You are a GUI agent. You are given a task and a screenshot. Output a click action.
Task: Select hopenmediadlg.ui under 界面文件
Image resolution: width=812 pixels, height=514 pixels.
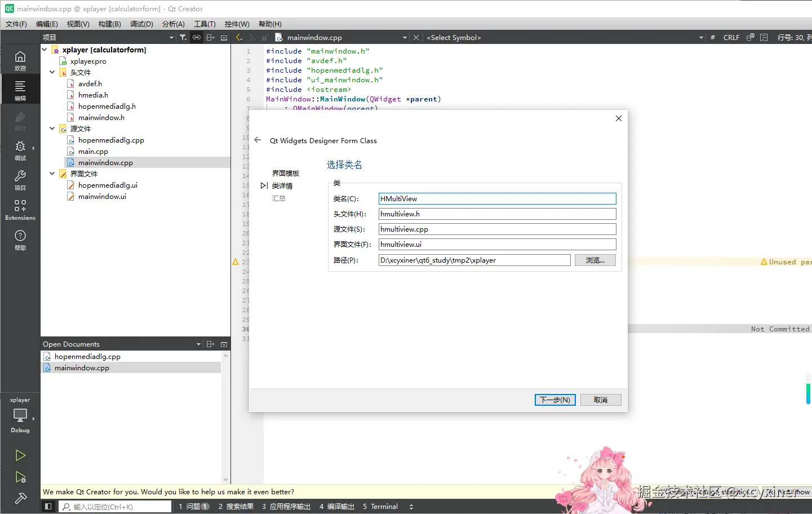coord(108,185)
